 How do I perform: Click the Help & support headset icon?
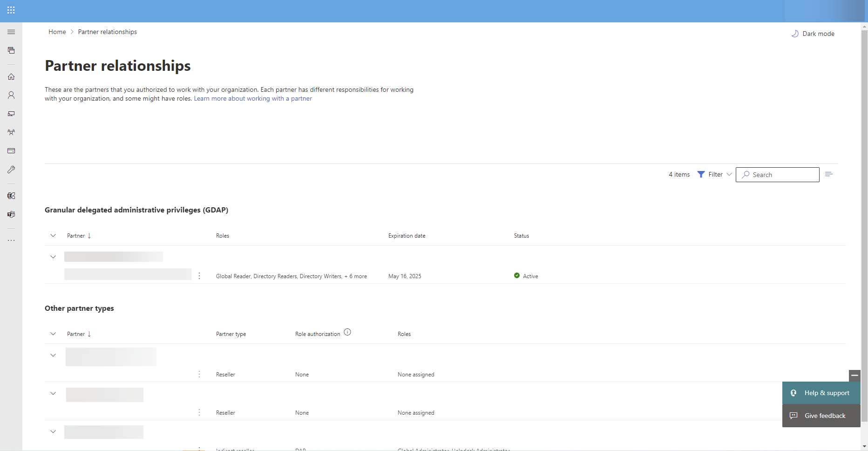[793, 393]
